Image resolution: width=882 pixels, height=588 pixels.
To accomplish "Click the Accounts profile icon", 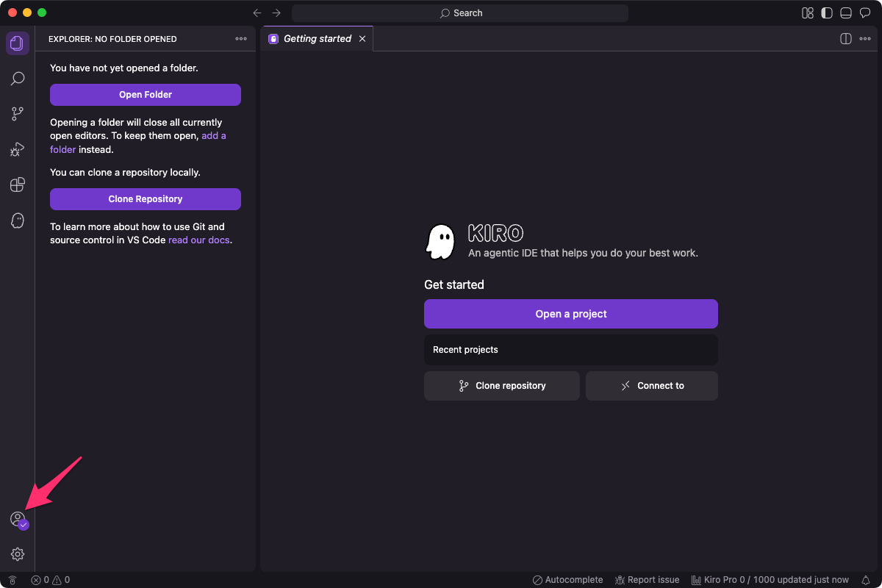I will tap(18, 520).
